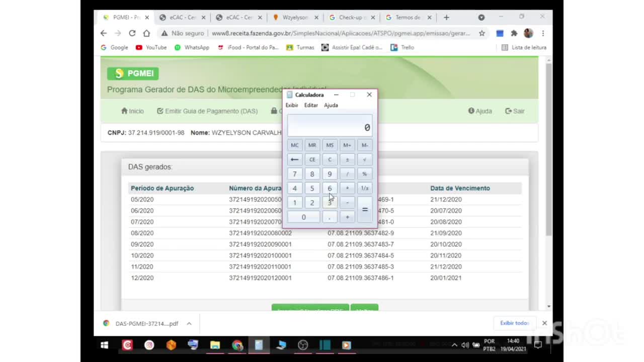This screenshot has height=362, width=644.
Task: Click the Instagram icon in the taskbar
Action: click(x=149, y=345)
